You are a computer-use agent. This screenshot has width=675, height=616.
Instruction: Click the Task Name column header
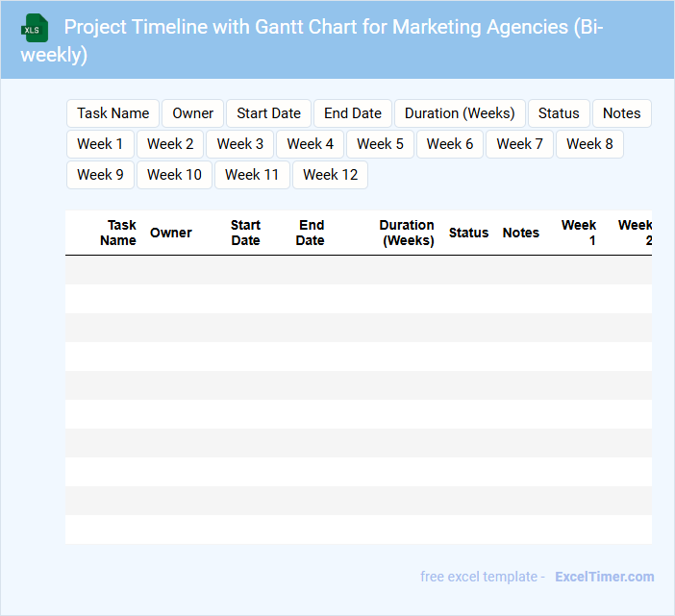(118, 233)
